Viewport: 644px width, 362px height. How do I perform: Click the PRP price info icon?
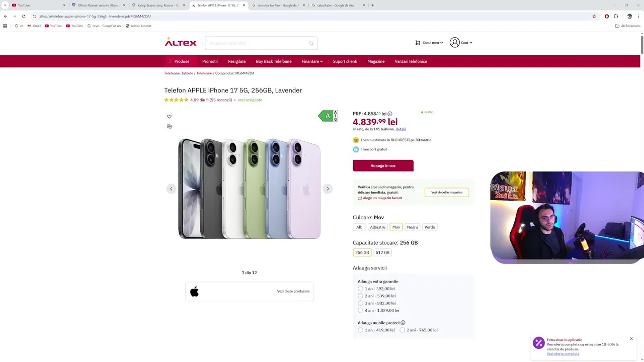390,114
